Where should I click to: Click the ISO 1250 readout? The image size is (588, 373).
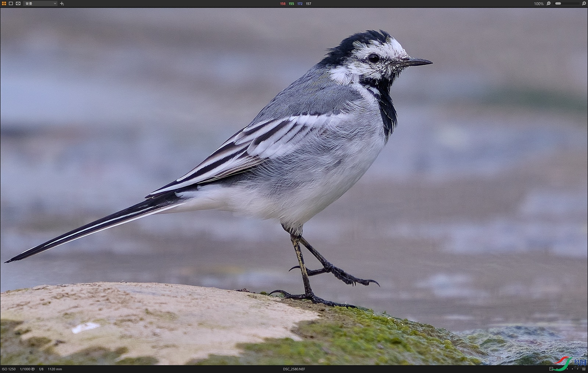9,369
